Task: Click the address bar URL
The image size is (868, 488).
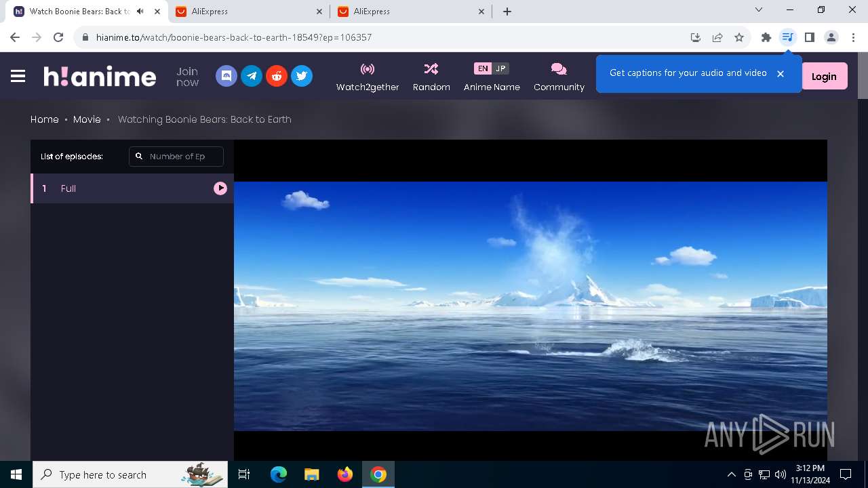Action: coord(234,37)
